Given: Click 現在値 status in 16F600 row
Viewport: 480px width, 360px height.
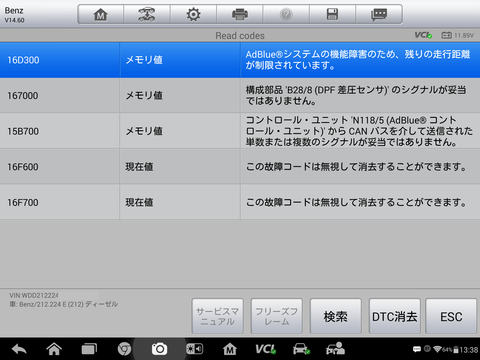Looking at the screenshot, I should tap(139, 167).
